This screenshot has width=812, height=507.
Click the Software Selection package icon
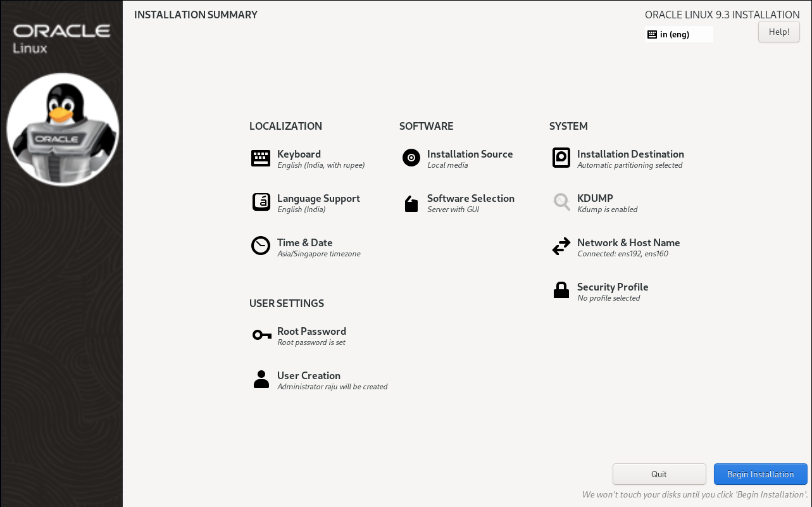(x=411, y=203)
